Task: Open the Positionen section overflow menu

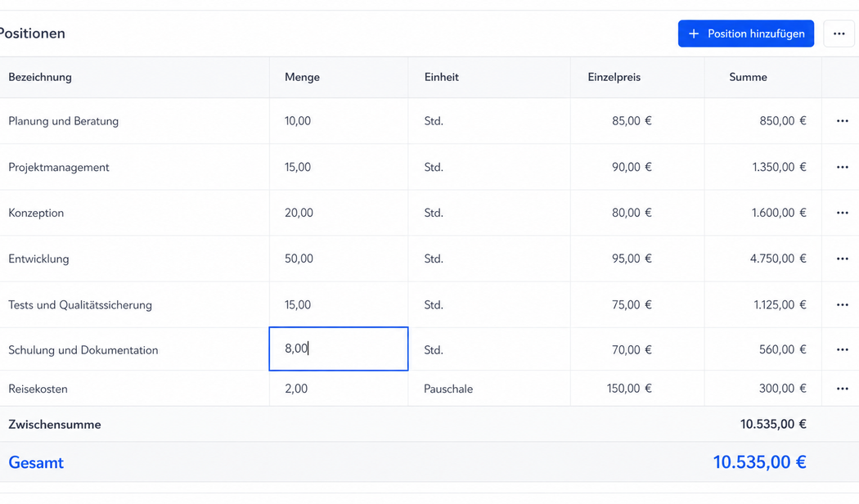Action: pyautogui.click(x=839, y=34)
